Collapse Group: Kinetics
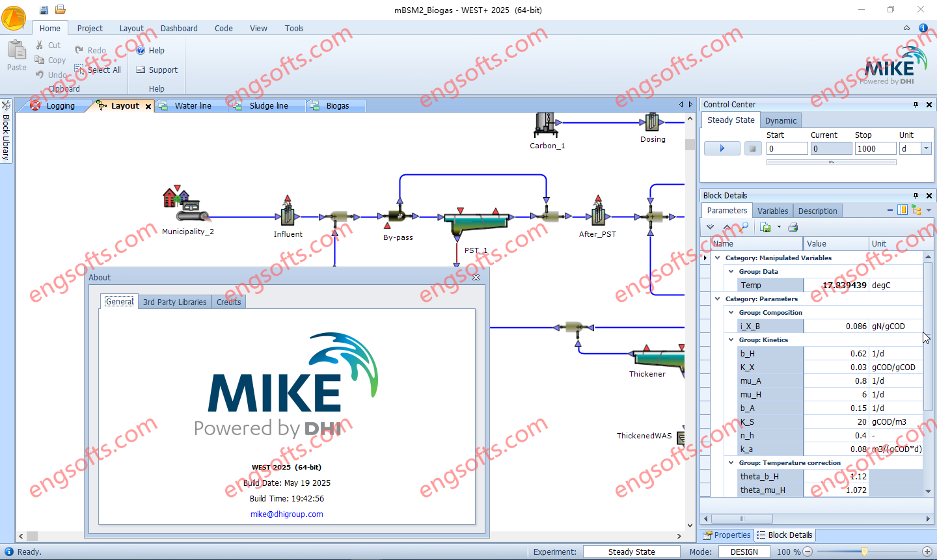The image size is (937, 560). pyautogui.click(x=731, y=340)
